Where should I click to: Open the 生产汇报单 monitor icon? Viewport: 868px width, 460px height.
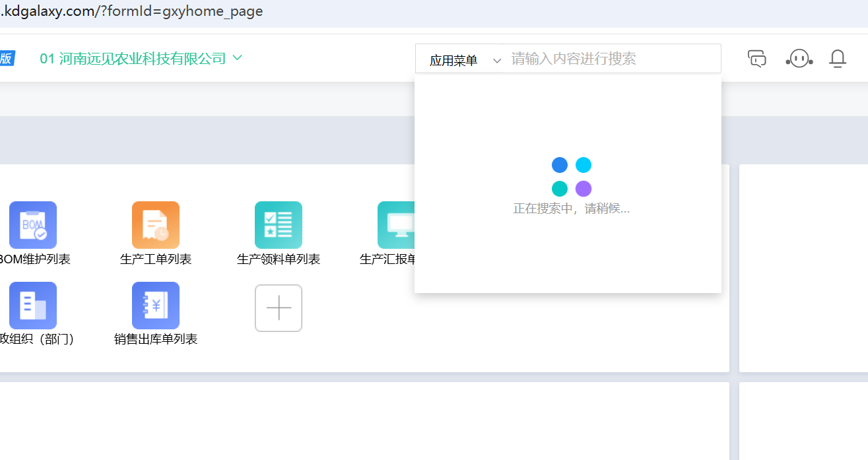point(396,225)
